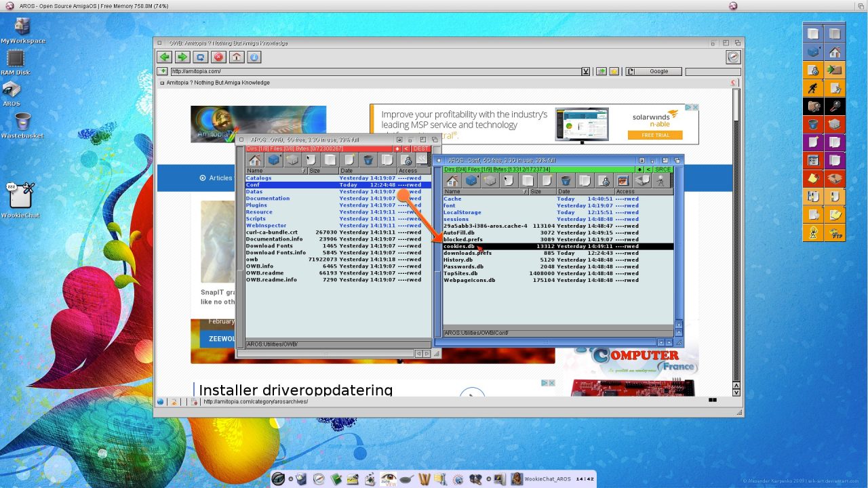This screenshot has width=868, height=488.
Task: Select the OWB.readme file row
Action: coord(338,273)
